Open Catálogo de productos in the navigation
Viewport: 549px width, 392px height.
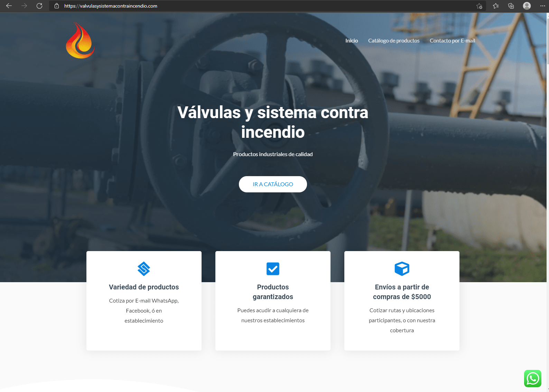[393, 41]
